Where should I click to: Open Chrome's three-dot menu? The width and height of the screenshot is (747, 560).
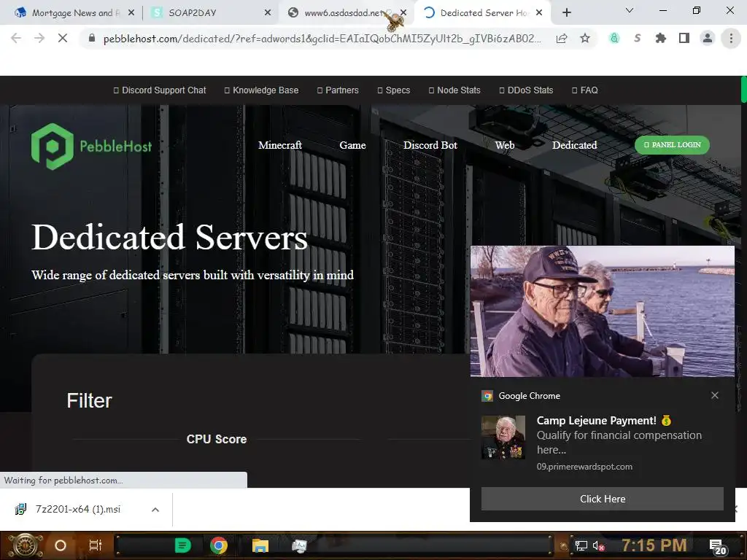click(x=731, y=38)
